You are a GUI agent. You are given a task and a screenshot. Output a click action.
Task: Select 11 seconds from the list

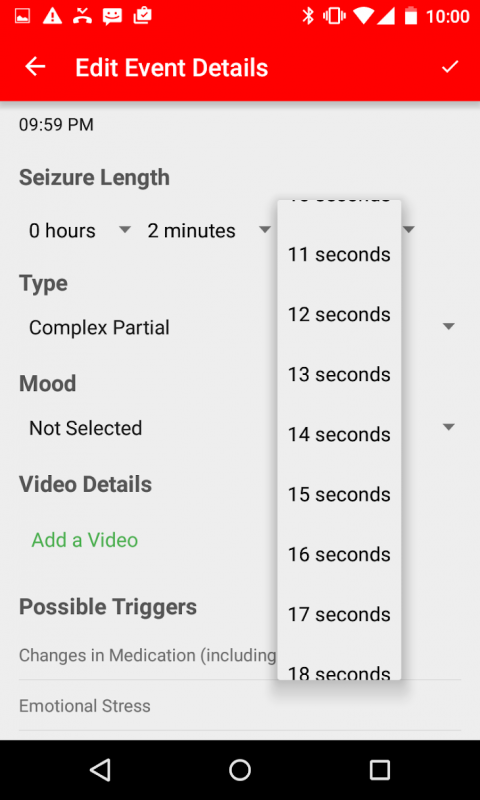(339, 254)
